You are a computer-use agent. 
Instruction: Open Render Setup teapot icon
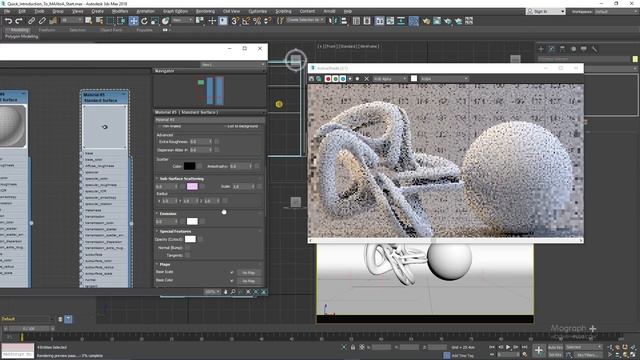[x=426, y=21]
